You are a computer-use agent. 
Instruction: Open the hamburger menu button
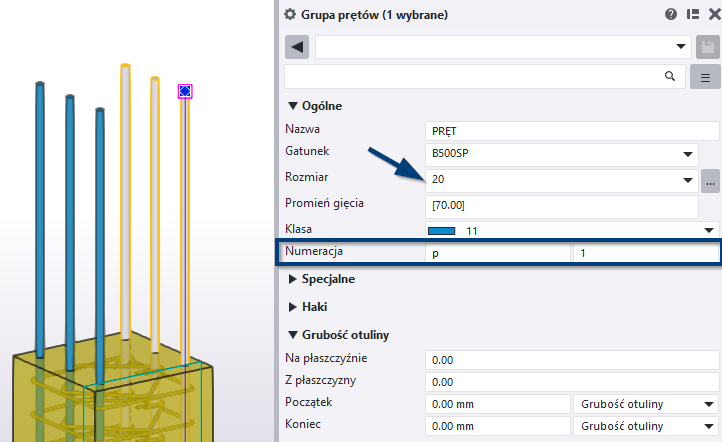point(705,76)
